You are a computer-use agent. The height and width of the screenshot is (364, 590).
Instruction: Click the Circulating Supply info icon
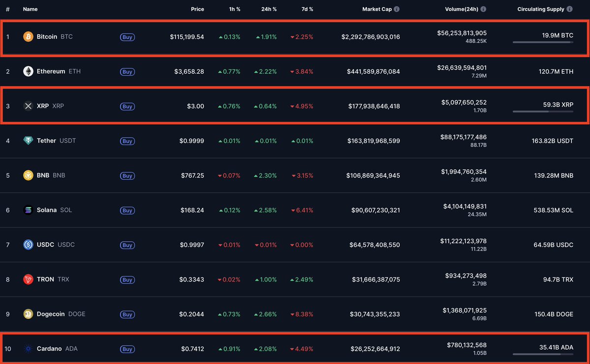tap(571, 9)
